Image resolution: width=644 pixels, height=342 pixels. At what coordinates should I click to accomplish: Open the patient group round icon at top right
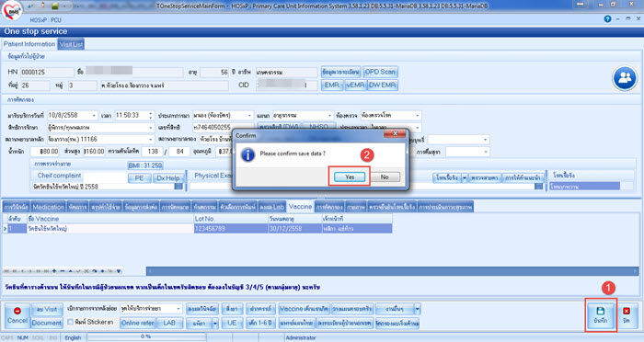[x=625, y=77]
